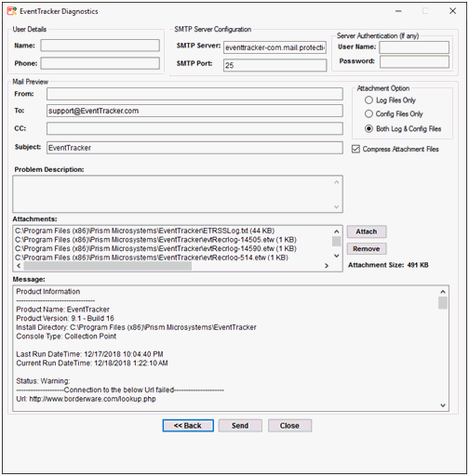Edit the Subject field
Image resolution: width=469 pixels, height=476 pixels.
[x=194, y=148]
